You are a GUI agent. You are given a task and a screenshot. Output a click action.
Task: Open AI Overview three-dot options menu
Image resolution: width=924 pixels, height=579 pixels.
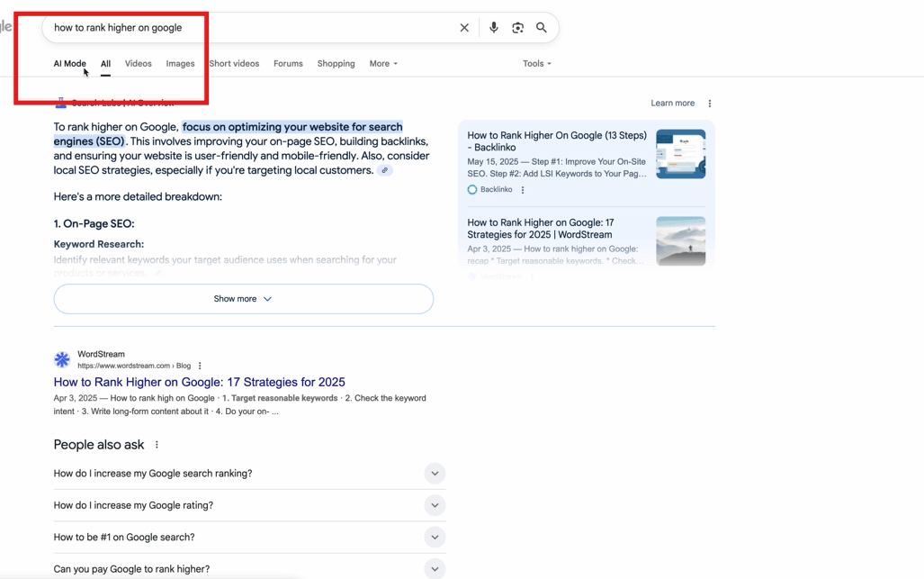coord(710,104)
